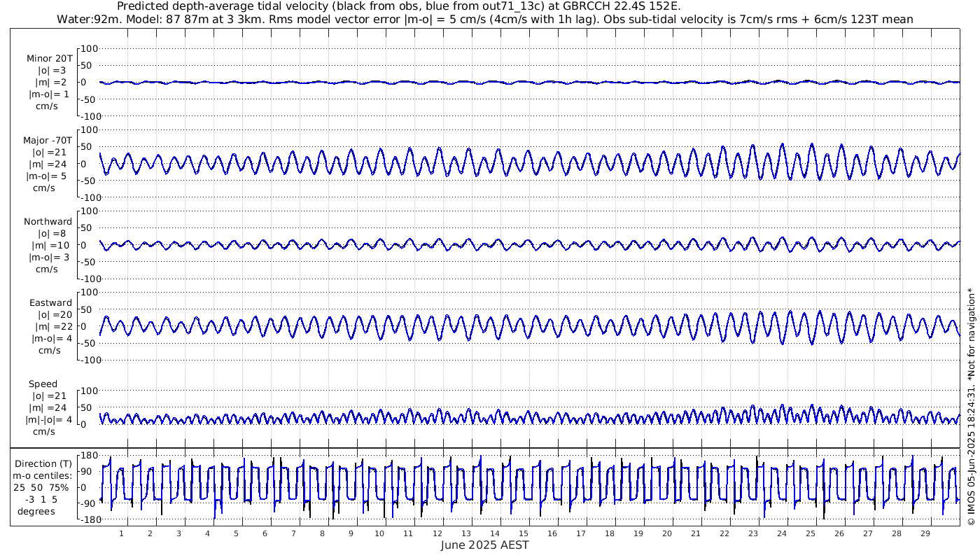Click the "-90" tick on the Direction axis
The width and height of the screenshot is (980, 560).
[x=87, y=503]
